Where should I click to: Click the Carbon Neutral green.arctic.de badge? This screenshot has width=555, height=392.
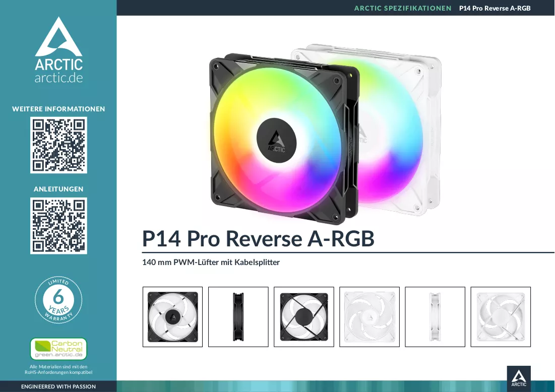(x=58, y=349)
